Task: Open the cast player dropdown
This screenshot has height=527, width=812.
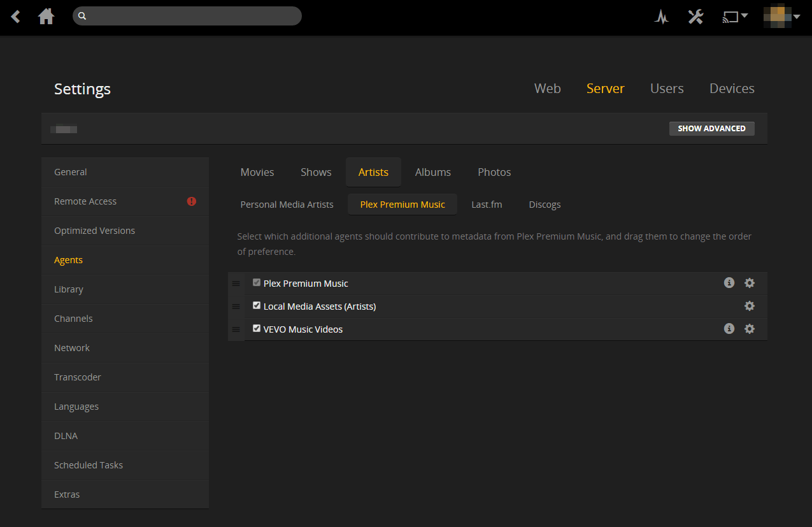Action: pos(734,17)
